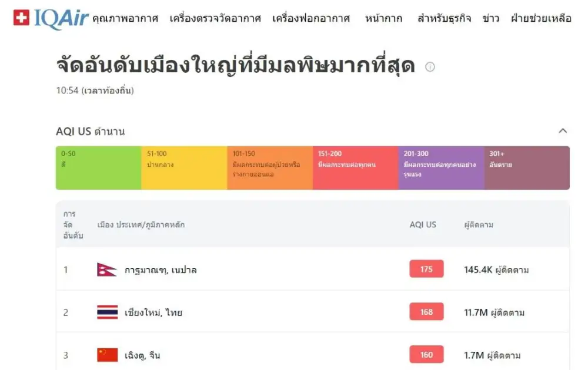The width and height of the screenshot is (588, 370).
Task: Open the เครื่องฟอกอากาศ menu
Action: click(x=311, y=18)
